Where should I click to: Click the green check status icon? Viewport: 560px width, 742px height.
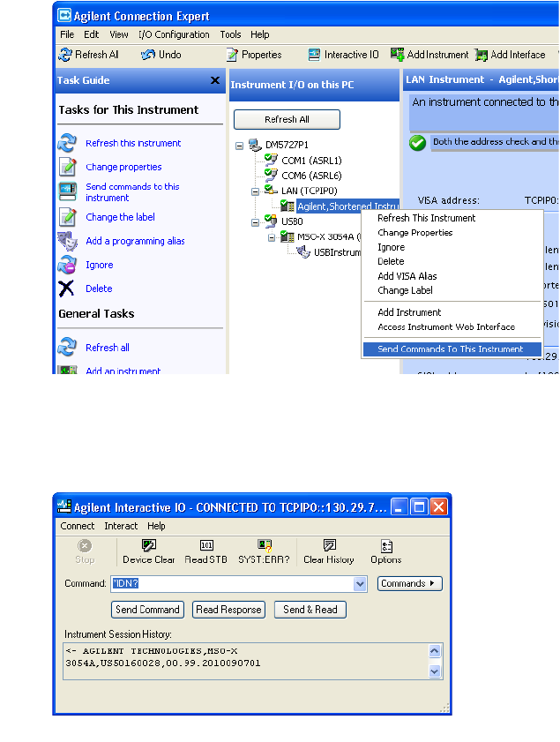(x=418, y=142)
